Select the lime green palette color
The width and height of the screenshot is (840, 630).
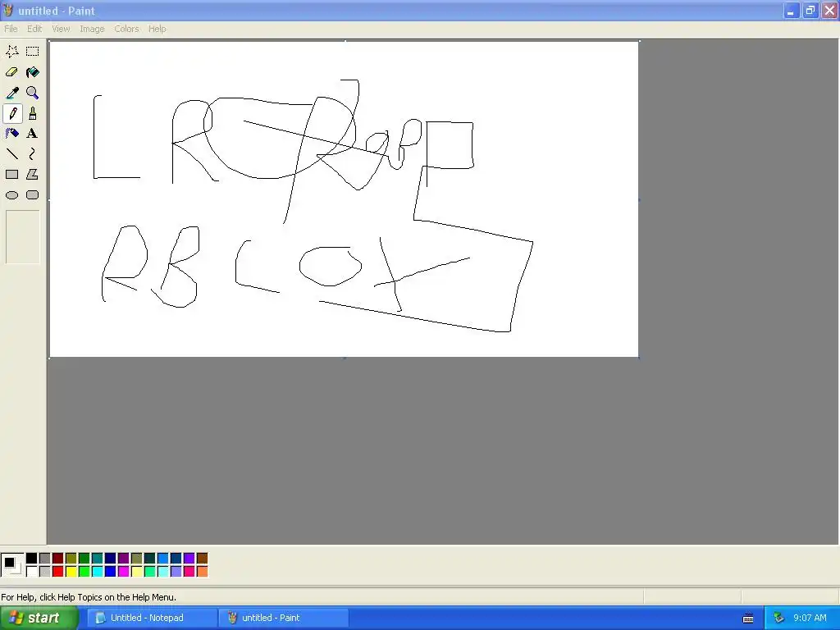pos(84,572)
